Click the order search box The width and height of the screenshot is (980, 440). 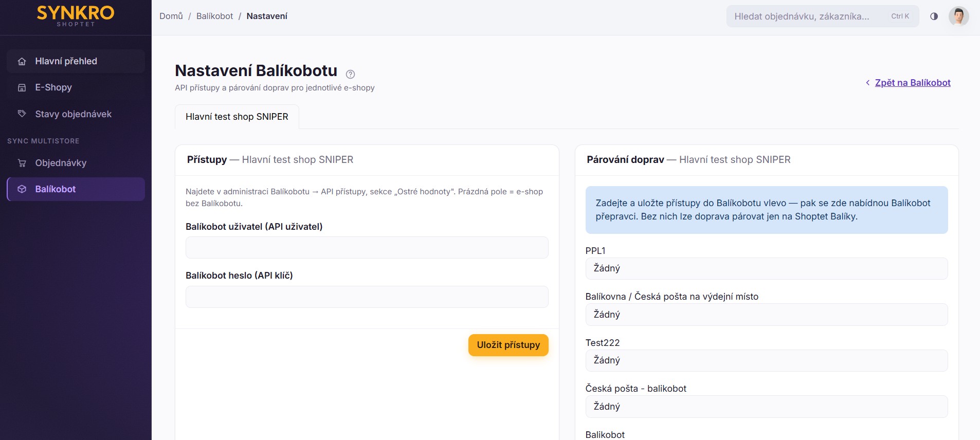[822, 16]
